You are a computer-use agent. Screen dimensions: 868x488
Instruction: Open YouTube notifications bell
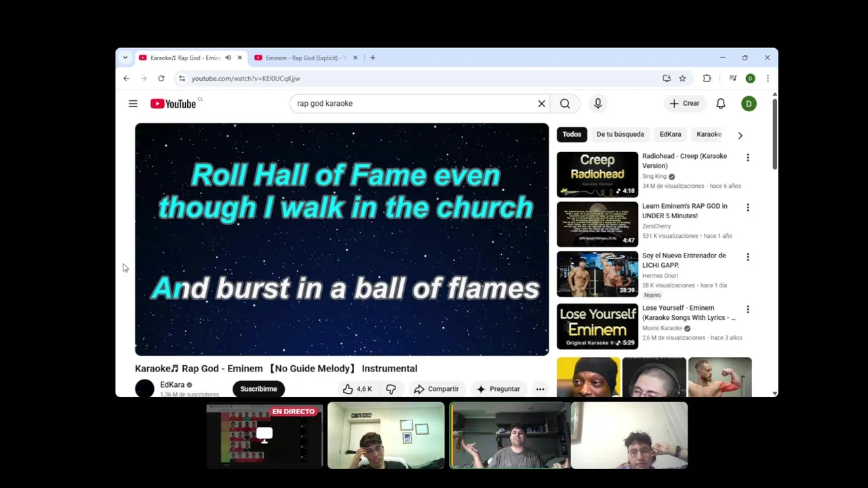tap(721, 104)
